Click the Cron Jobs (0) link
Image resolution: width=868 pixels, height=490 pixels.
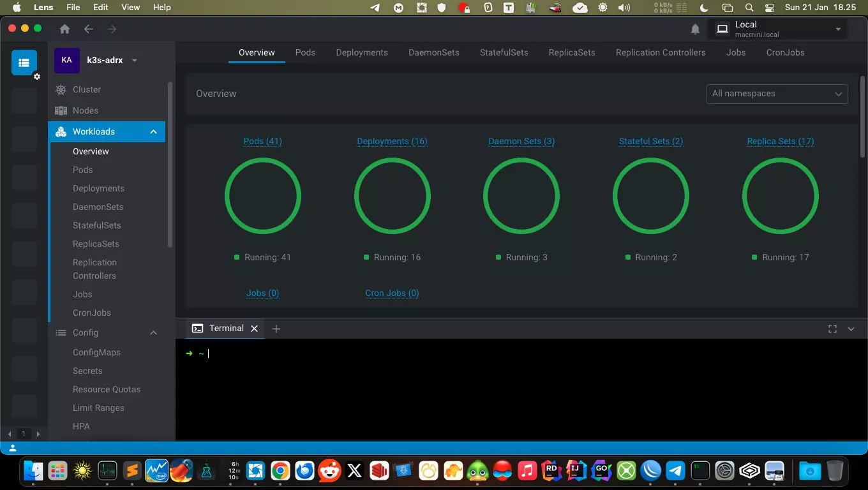click(392, 293)
